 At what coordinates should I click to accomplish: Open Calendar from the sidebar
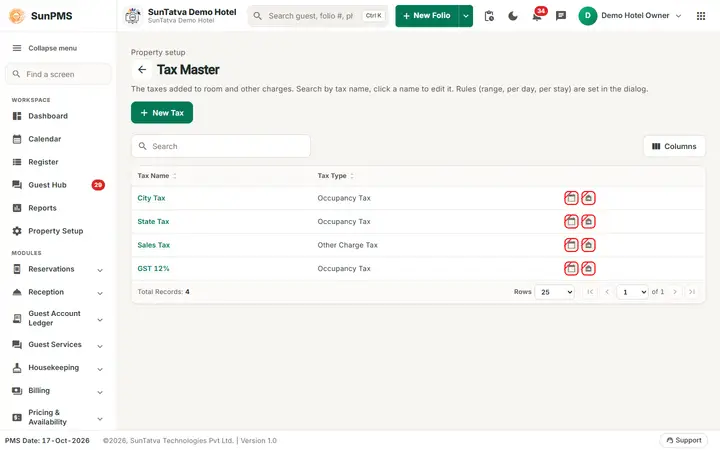58,139
